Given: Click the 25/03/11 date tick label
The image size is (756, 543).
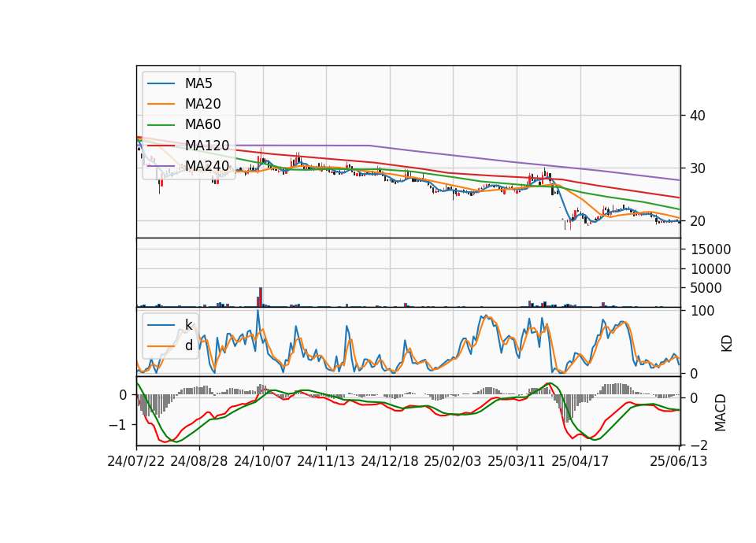Looking at the screenshot, I should click(517, 461).
